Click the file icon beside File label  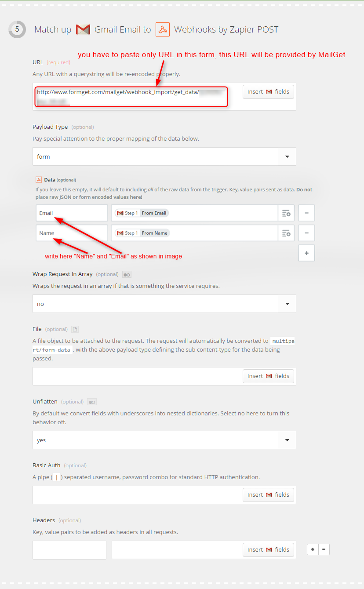pos(75,329)
